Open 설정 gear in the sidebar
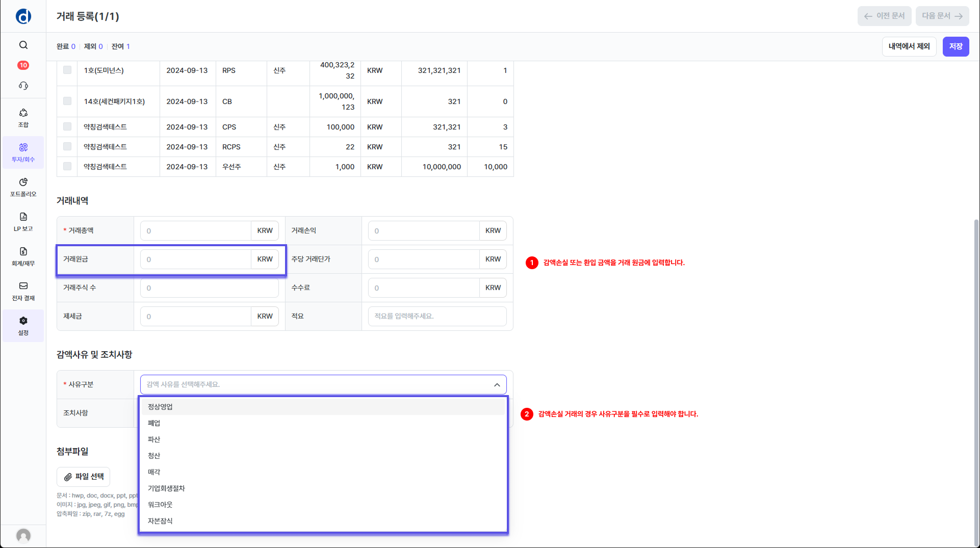 point(23,326)
